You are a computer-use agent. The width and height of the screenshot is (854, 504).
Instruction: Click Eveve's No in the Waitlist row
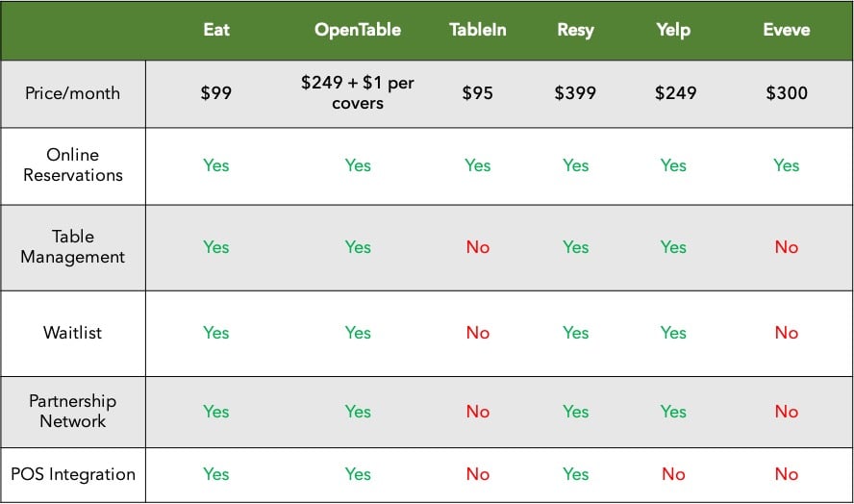pos(787,333)
